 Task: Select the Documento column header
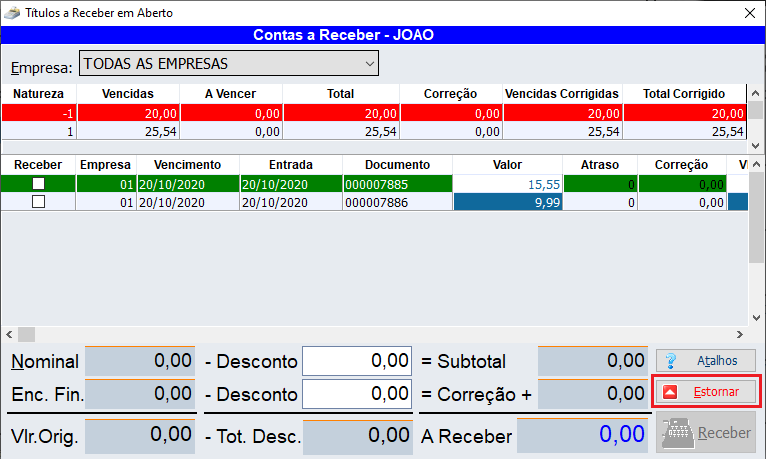tap(397, 165)
